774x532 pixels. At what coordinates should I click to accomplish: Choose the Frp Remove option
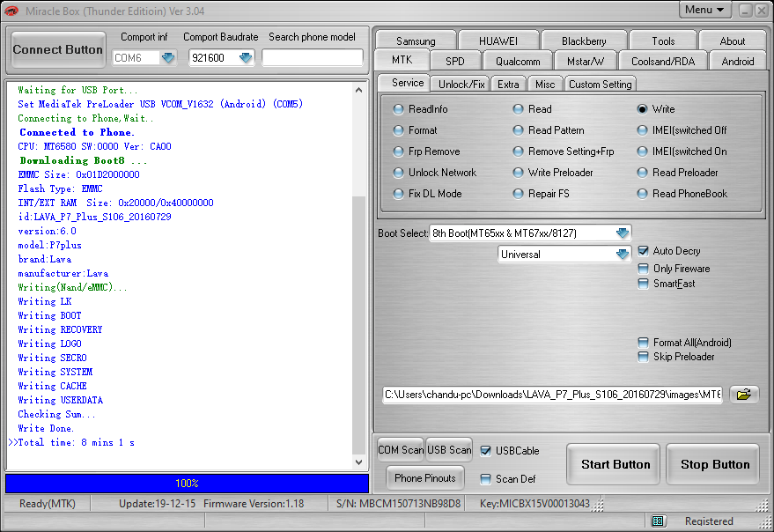tap(398, 151)
